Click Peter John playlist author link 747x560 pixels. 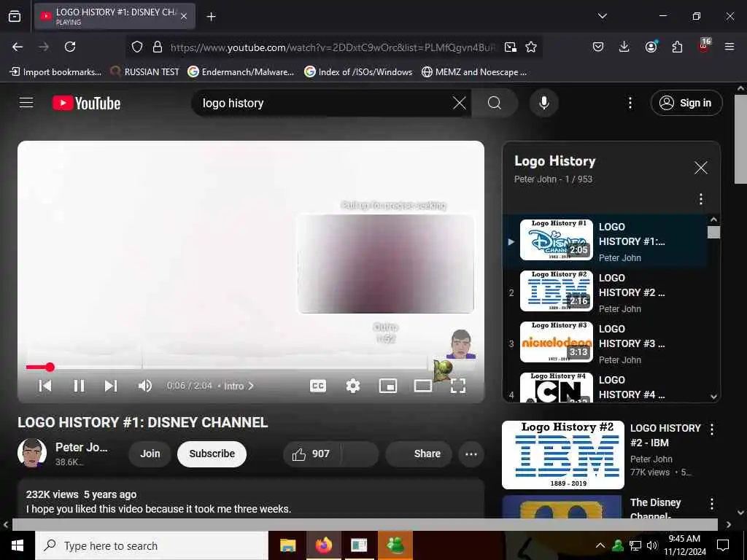pyautogui.click(x=535, y=179)
